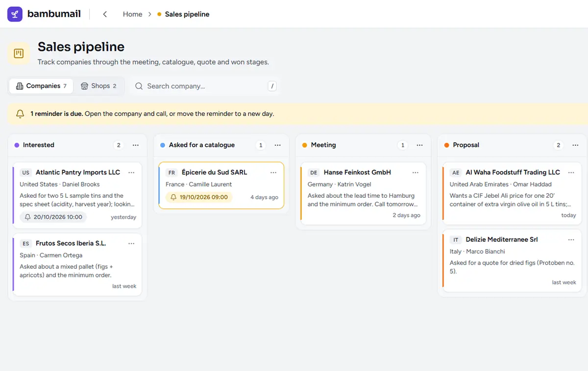Click the Meeting column title

coord(323,145)
